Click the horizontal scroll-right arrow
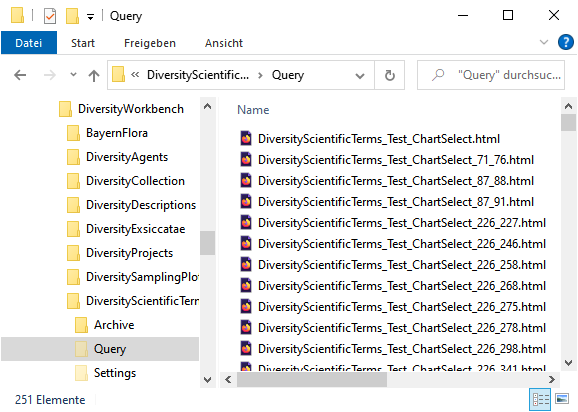 [x=551, y=380]
